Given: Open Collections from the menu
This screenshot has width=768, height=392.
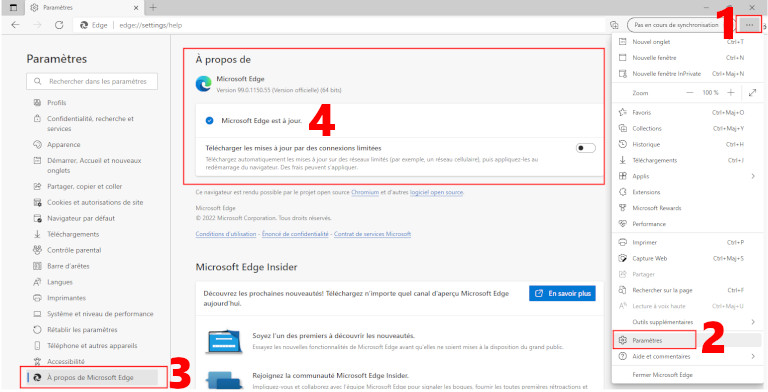Looking at the screenshot, I should 686,128.
